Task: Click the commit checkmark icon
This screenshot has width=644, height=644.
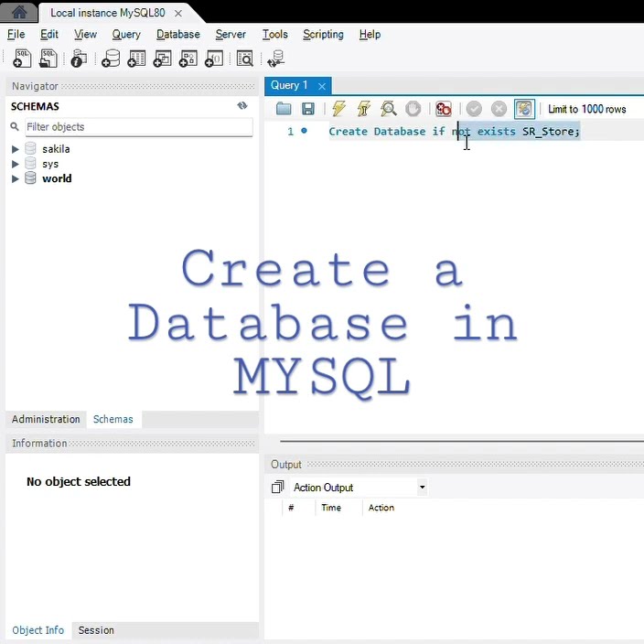Action: (474, 109)
